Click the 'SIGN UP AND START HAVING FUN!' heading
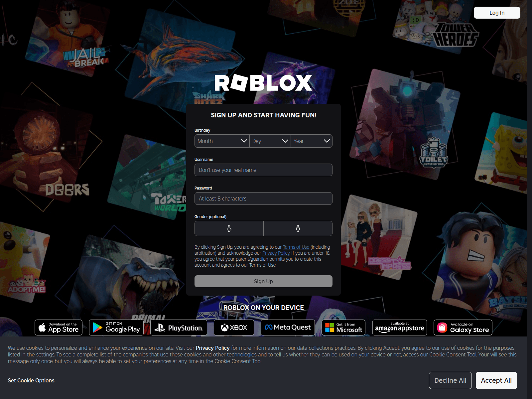 [x=263, y=115]
